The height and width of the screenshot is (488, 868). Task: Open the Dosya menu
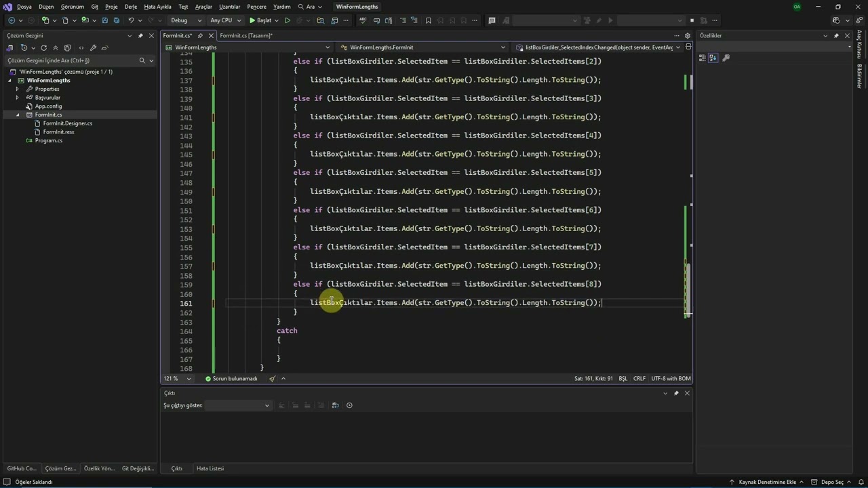point(24,7)
